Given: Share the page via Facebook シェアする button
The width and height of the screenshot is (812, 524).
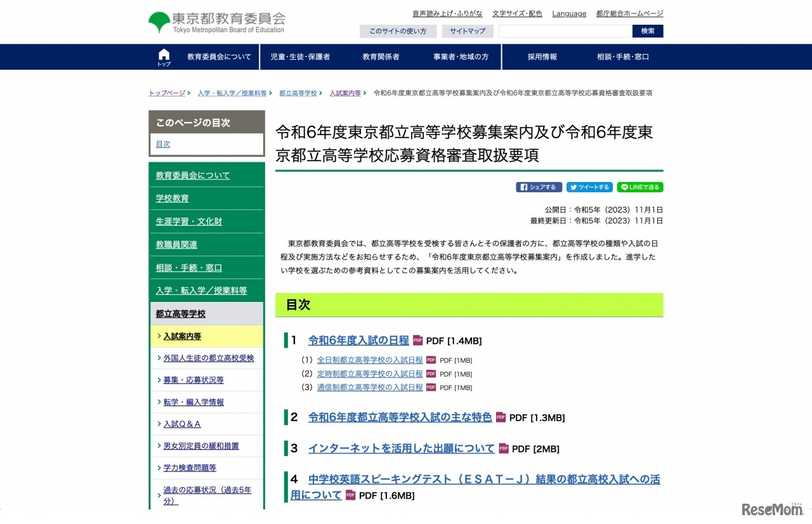Looking at the screenshot, I should pos(539,187).
